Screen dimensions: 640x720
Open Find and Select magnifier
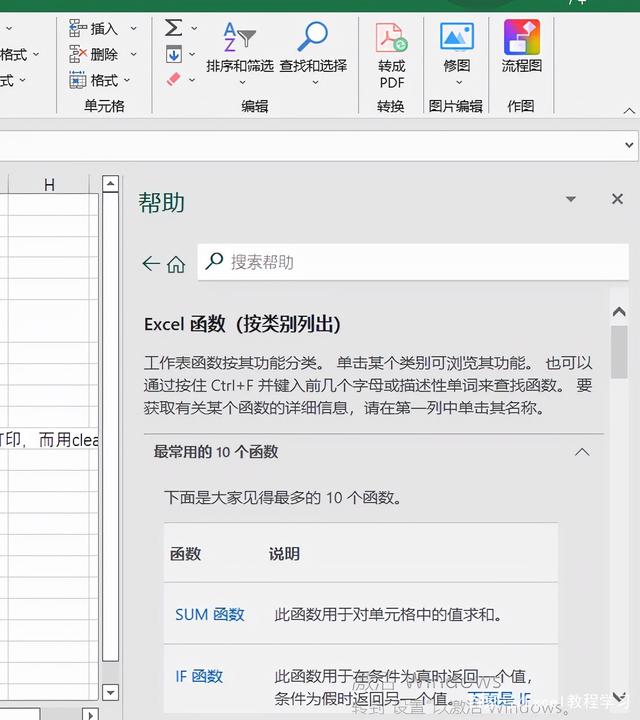click(313, 51)
